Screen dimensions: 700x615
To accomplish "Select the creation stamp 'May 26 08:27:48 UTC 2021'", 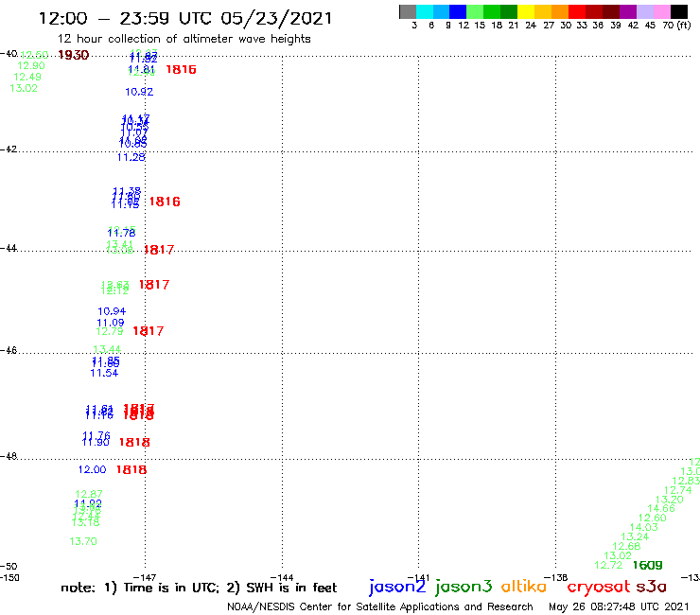I will (x=619, y=606).
